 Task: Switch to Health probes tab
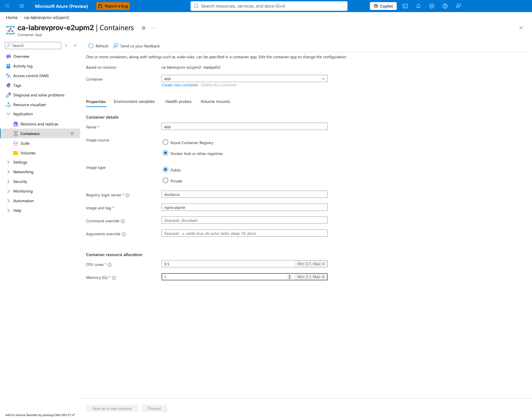(178, 102)
